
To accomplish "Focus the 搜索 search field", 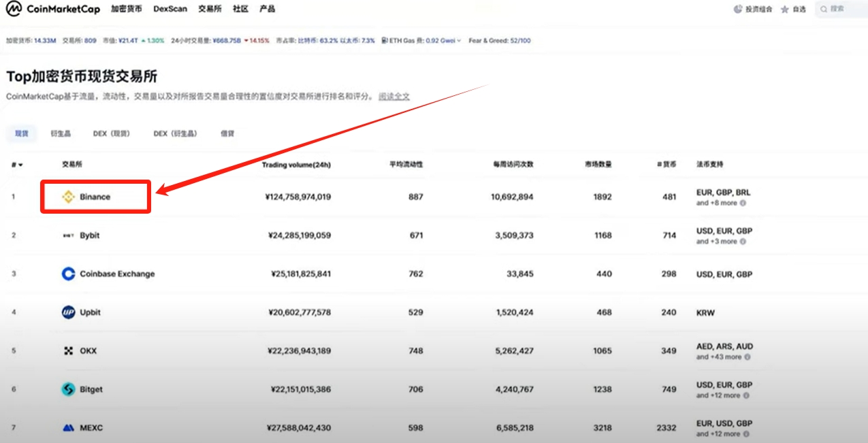I will point(842,10).
